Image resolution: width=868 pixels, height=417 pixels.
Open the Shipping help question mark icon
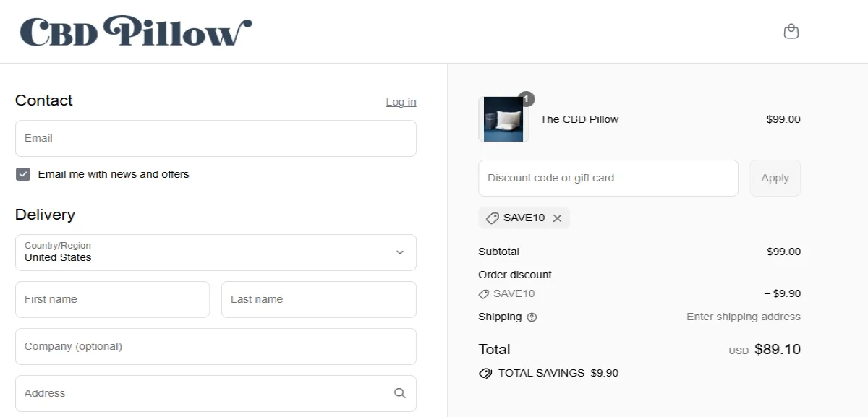(534, 317)
